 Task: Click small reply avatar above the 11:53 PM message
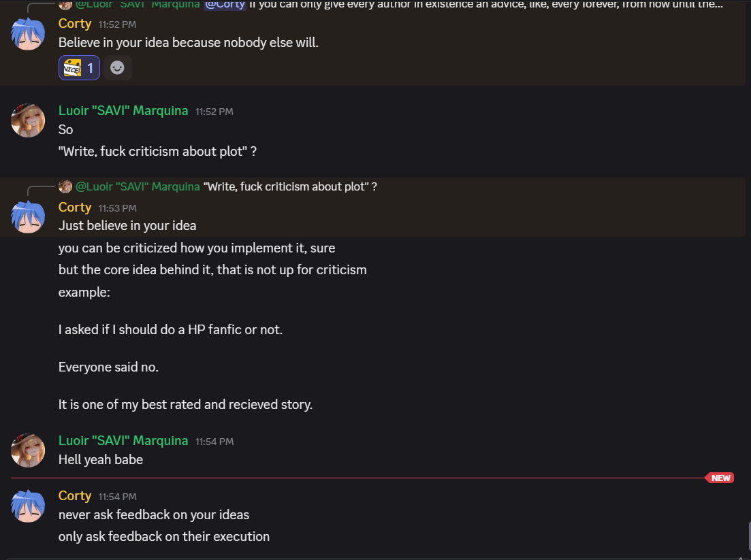(x=65, y=186)
